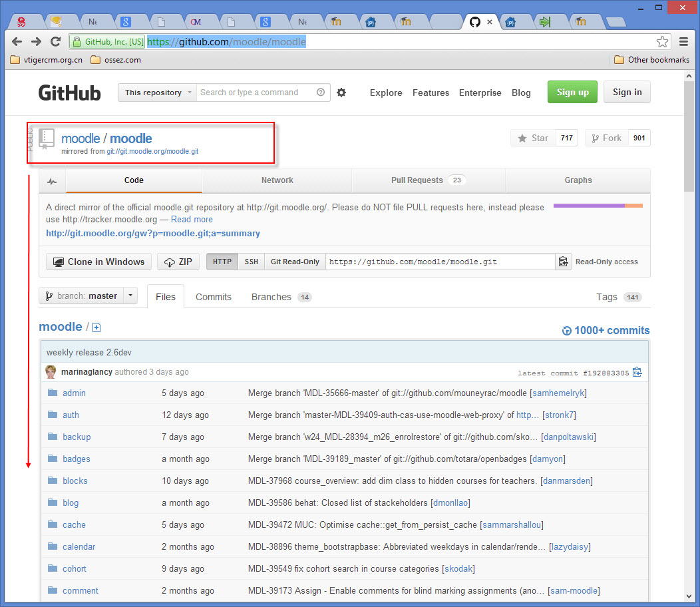
Task: Copy the clone URL with clipboard icon
Action: coord(564,262)
